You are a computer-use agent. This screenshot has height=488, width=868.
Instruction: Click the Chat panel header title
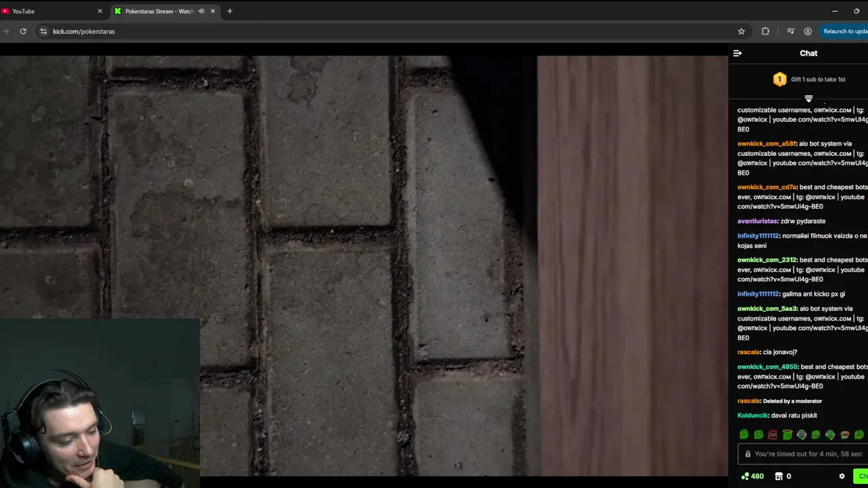pos(808,53)
